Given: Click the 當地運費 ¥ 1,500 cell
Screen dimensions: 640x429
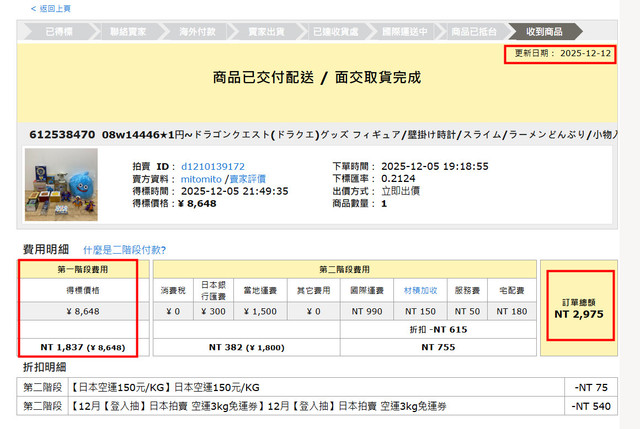Looking at the screenshot, I should [x=260, y=311].
